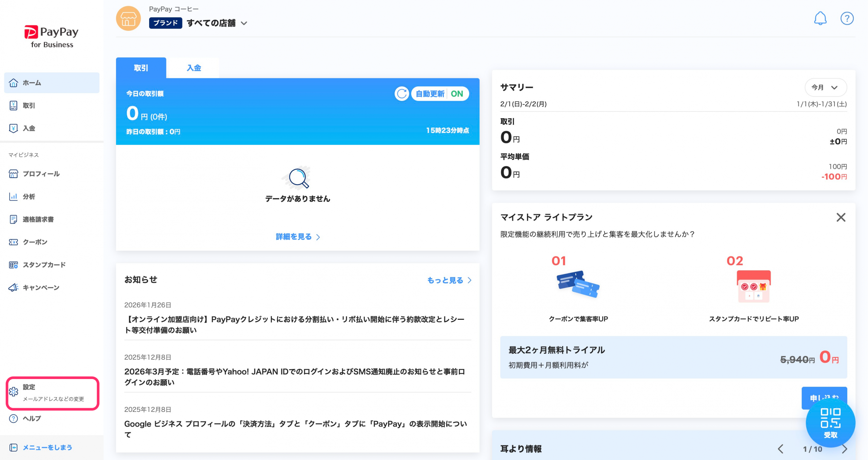The height and width of the screenshot is (460, 868).
Task: Click the refresh icon beside 自動更新
Action: pyautogui.click(x=402, y=94)
